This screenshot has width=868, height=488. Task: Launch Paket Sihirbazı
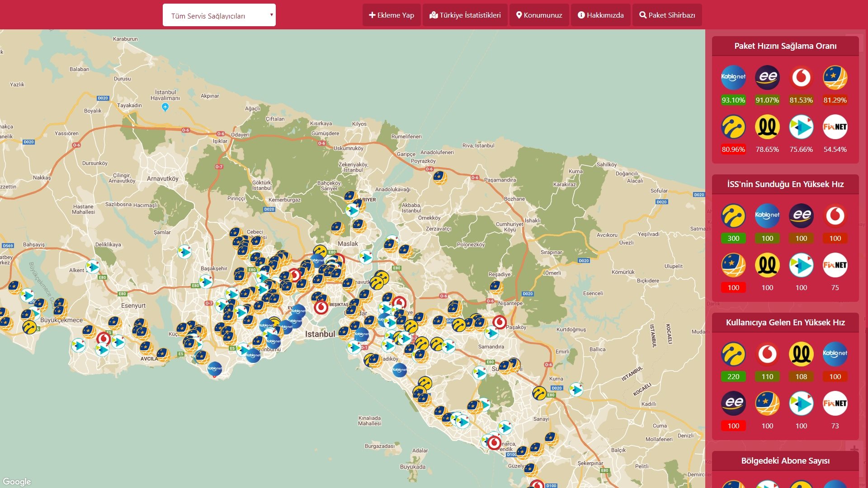[667, 15]
